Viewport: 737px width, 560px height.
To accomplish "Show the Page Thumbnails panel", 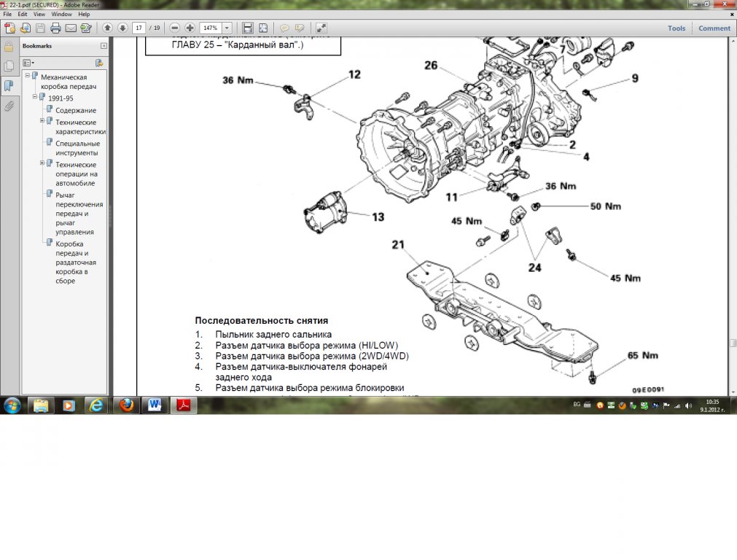I will tap(9, 66).
